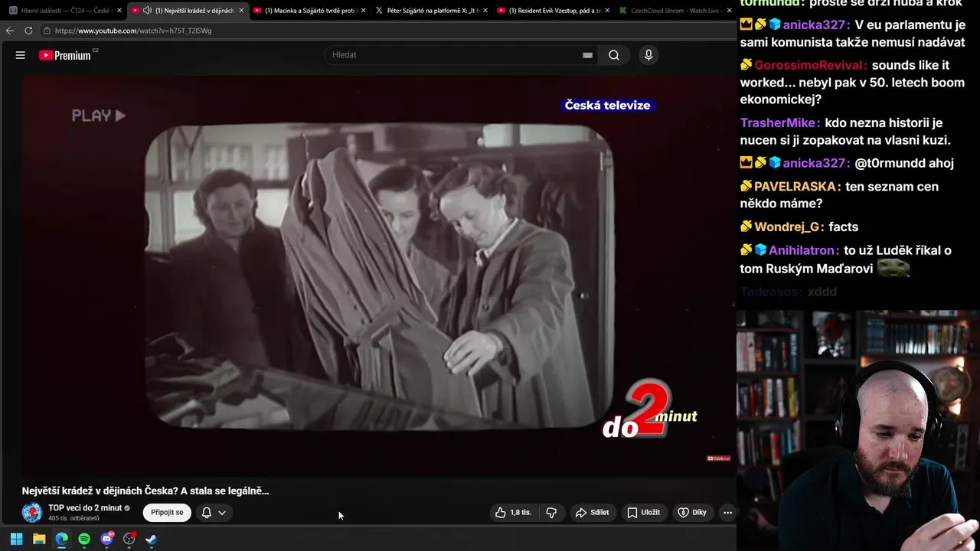980x551 pixels.
Task: Close the Resident Evil tab
Action: (x=606, y=11)
